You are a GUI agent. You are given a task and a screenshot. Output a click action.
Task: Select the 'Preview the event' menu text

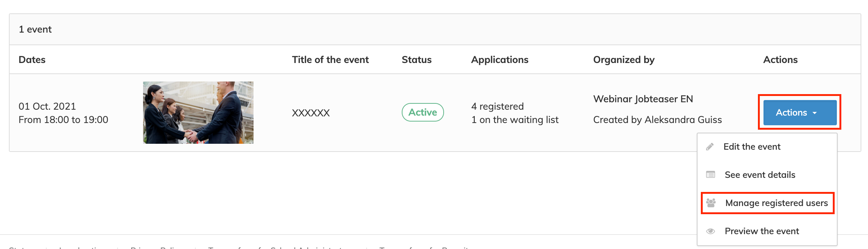762,231
